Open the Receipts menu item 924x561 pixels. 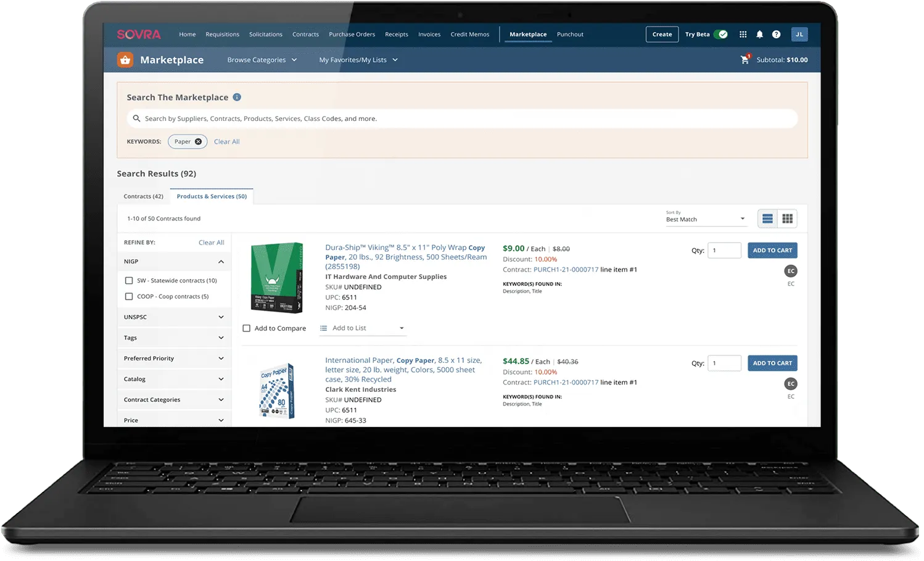pyautogui.click(x=397, y=35)
